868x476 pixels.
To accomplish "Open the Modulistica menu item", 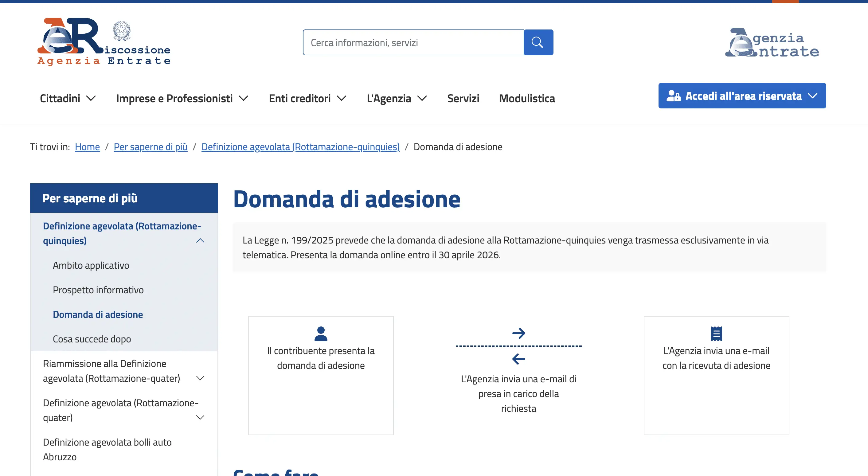I will coord(527,98).
